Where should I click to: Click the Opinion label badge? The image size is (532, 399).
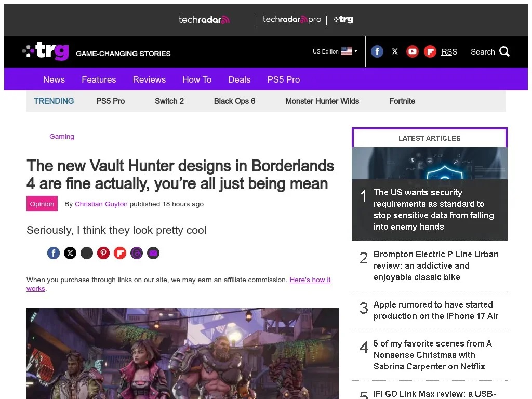pyautogui.click(x=42, y=204)
